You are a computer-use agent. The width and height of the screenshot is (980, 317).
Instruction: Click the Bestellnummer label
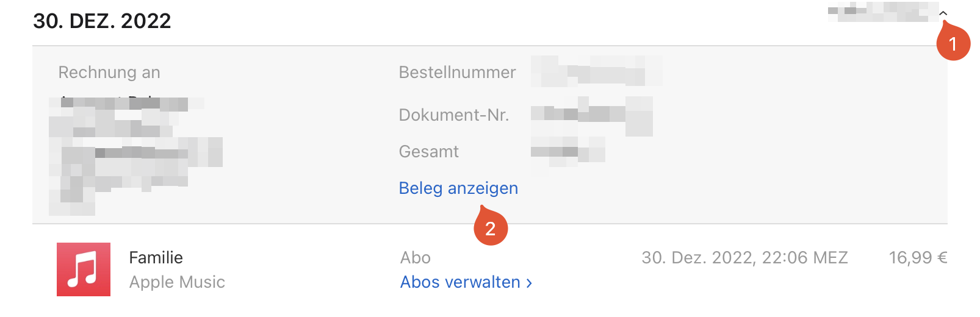(x=457, y=73)
